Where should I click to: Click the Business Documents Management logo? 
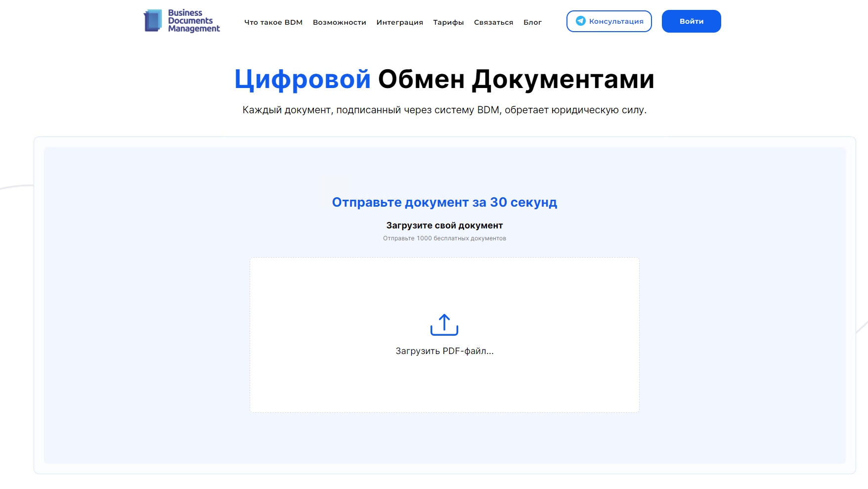tap(181, 21)
